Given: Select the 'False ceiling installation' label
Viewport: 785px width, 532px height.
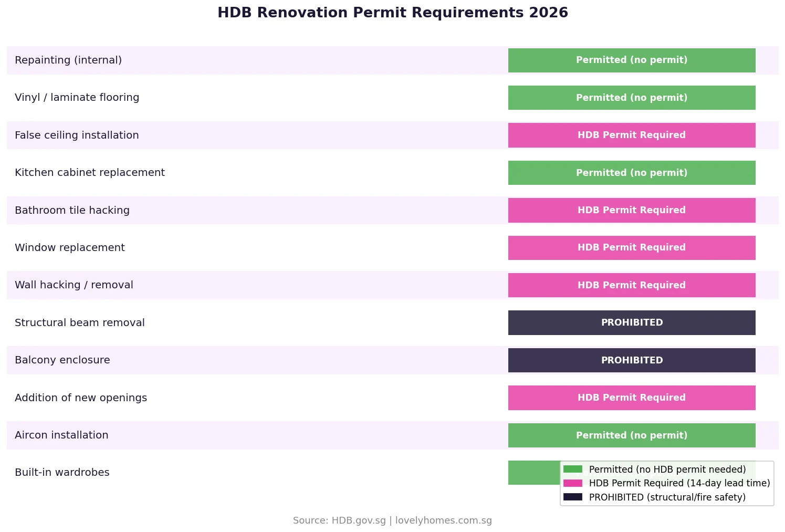Looking at the screenshot, I should 77,135.
